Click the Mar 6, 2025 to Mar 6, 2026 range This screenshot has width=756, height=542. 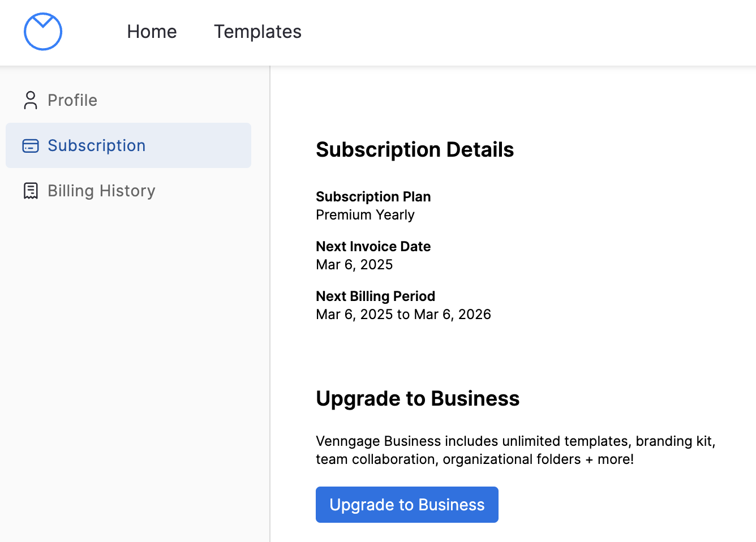tap(403, 315)
